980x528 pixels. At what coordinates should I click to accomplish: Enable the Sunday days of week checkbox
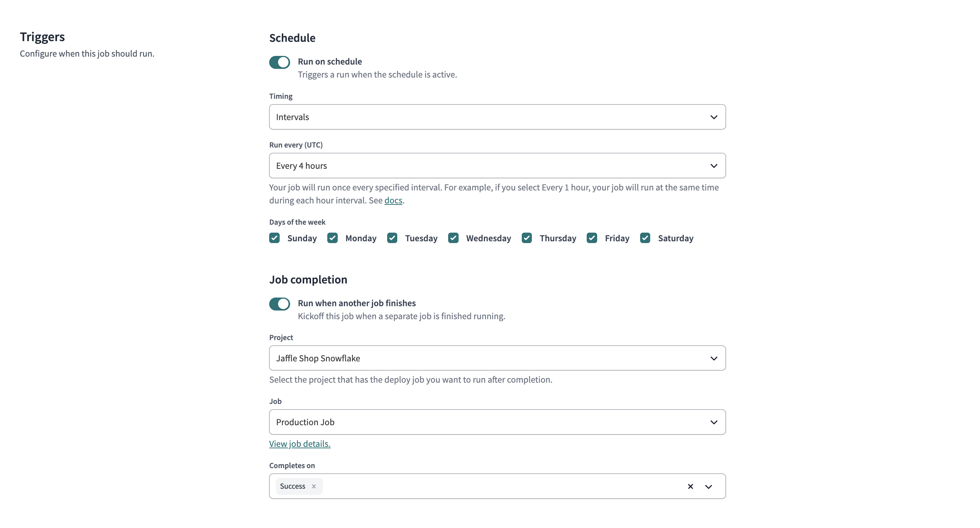(x=275, y=237)
